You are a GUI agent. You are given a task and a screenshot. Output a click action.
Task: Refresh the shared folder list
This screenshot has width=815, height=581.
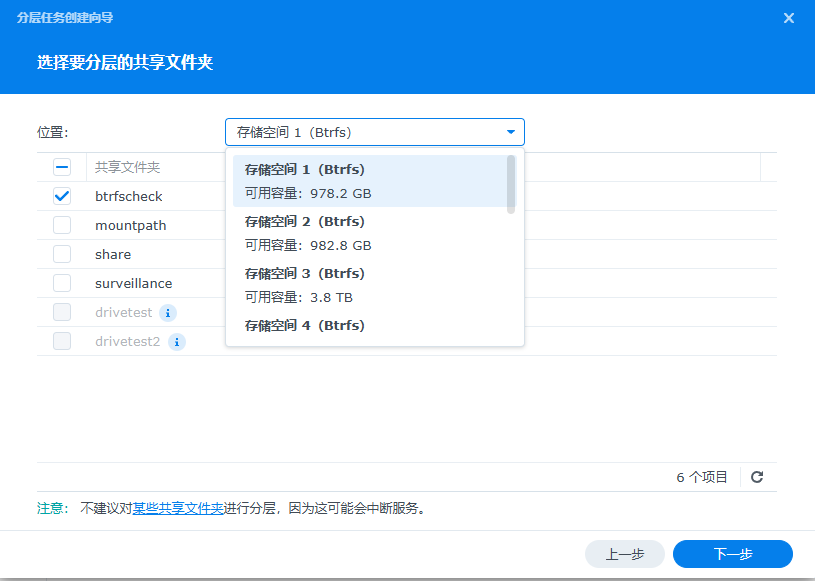(757, 477)
